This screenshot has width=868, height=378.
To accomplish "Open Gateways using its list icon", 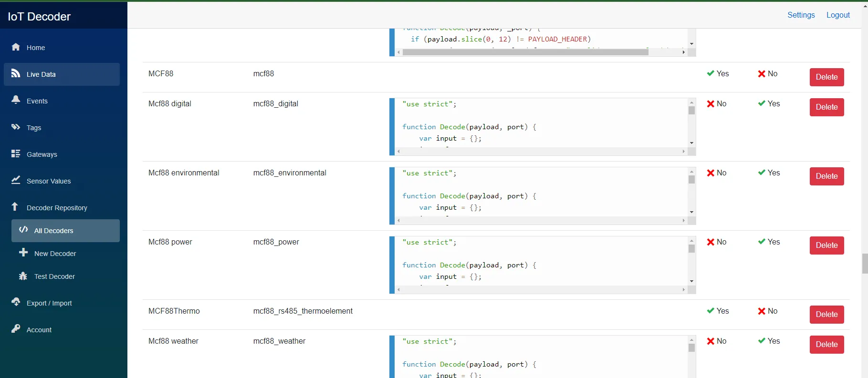I will click(16, 153).
